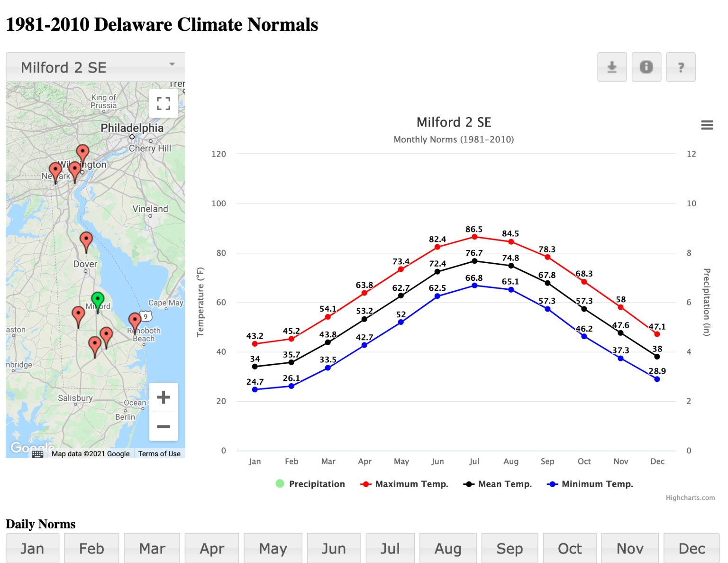Screen dimensions: 728x563
Task: Click the keyboard icon on the map footer
Action: tap(37, 454)
